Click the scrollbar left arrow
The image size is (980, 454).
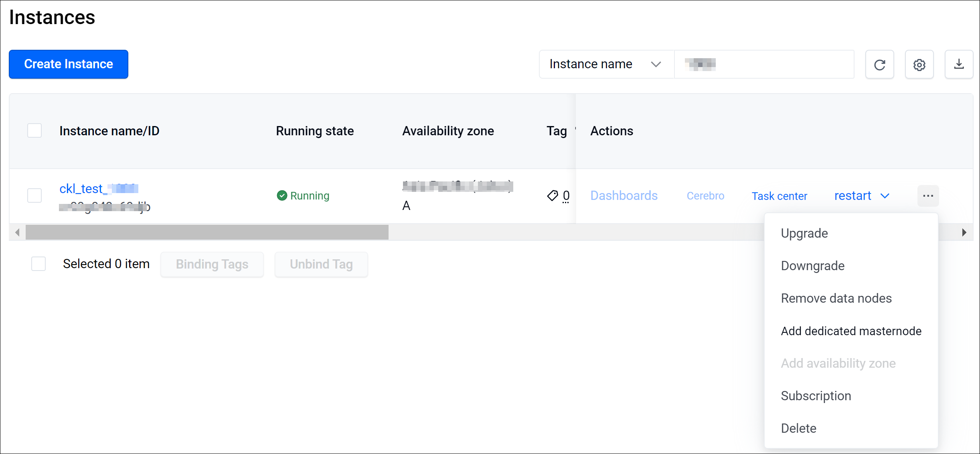point(17,232)
